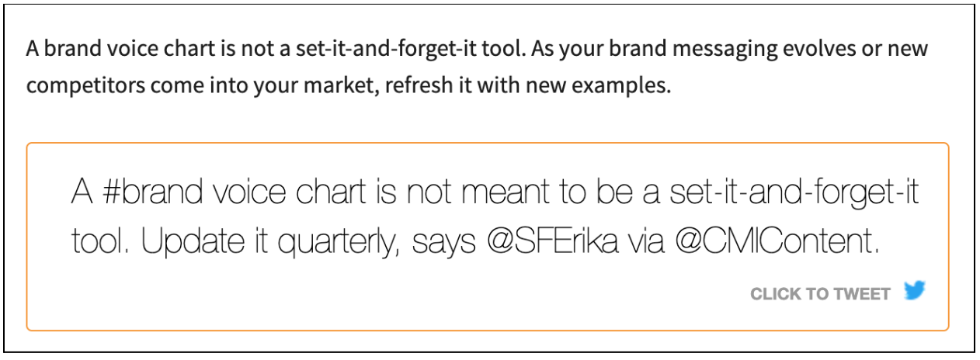
Task: Click the orange-bordered tweet quote box
Action: click(x=488, y=237)
